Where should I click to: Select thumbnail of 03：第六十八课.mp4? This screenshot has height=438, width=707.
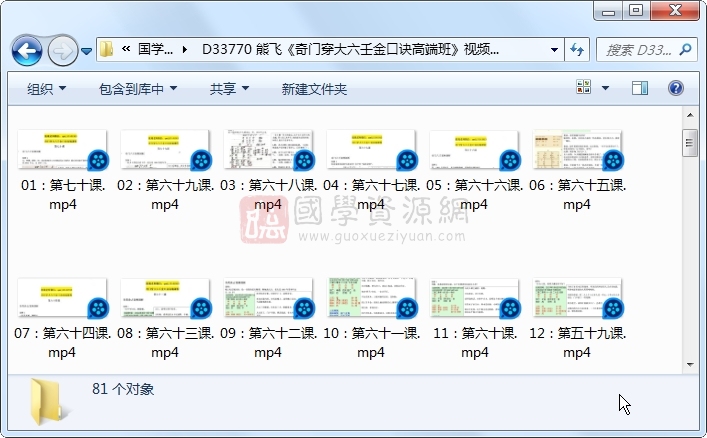pos(269,150)
